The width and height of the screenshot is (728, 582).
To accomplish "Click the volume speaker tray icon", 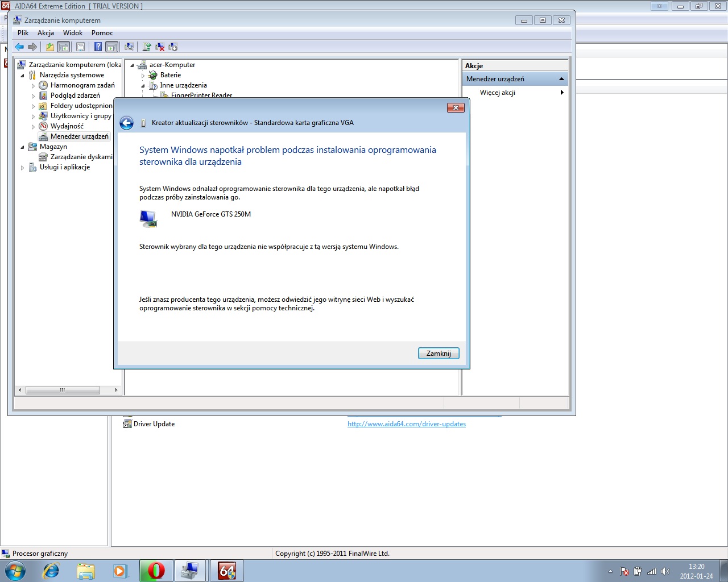I will 665,571.
